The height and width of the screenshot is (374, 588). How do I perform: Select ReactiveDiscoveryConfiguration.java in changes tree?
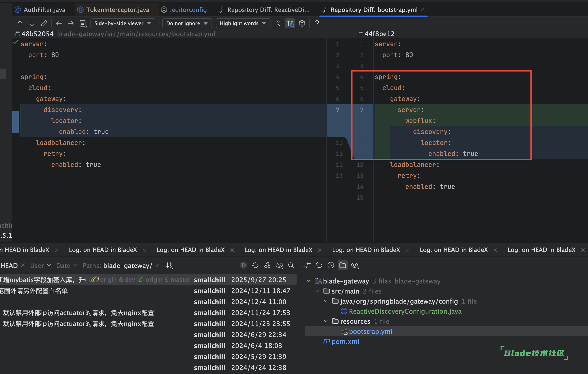(x=405, y=311)
